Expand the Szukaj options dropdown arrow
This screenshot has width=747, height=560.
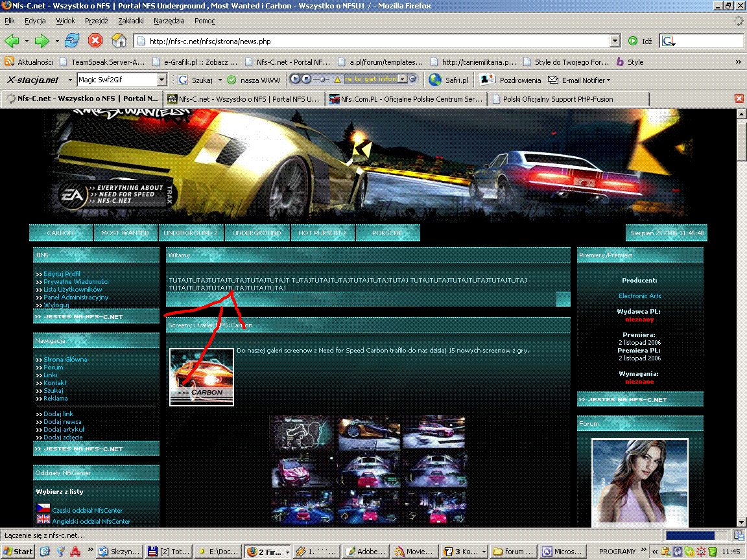point(220,80)
